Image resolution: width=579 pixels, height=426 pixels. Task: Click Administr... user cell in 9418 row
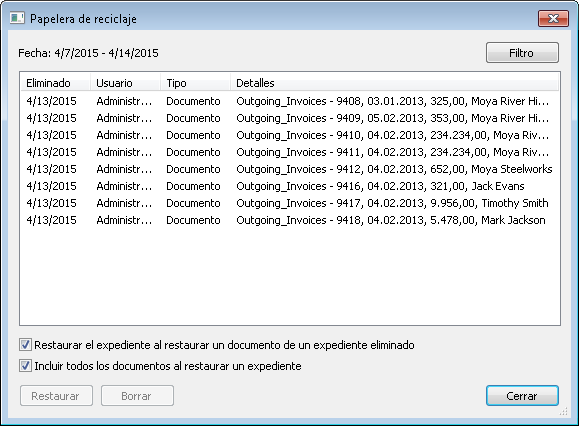(124, 220)
